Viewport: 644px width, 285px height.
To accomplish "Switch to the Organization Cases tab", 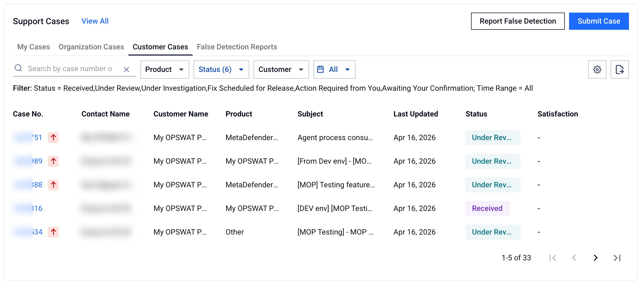I will pos(91,47).
